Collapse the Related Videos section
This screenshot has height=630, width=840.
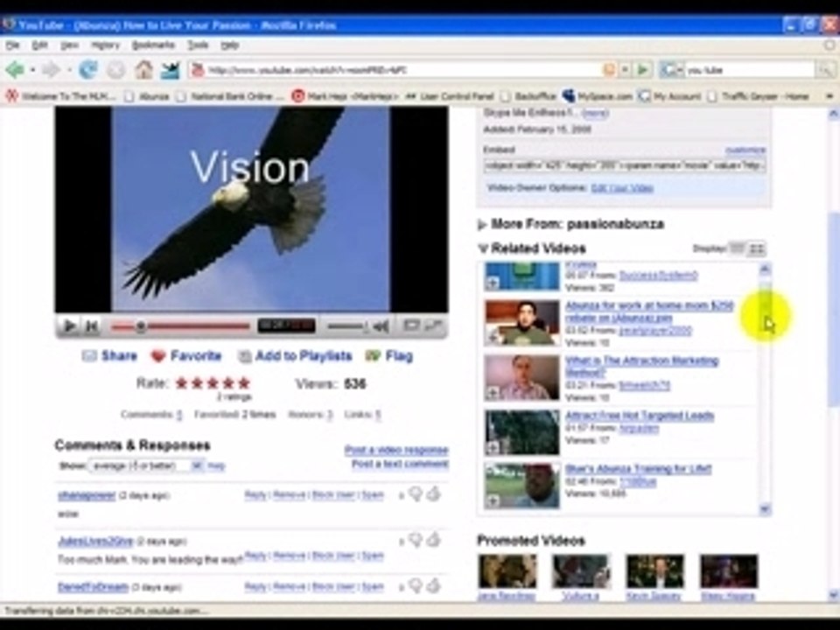coord(483,248)
